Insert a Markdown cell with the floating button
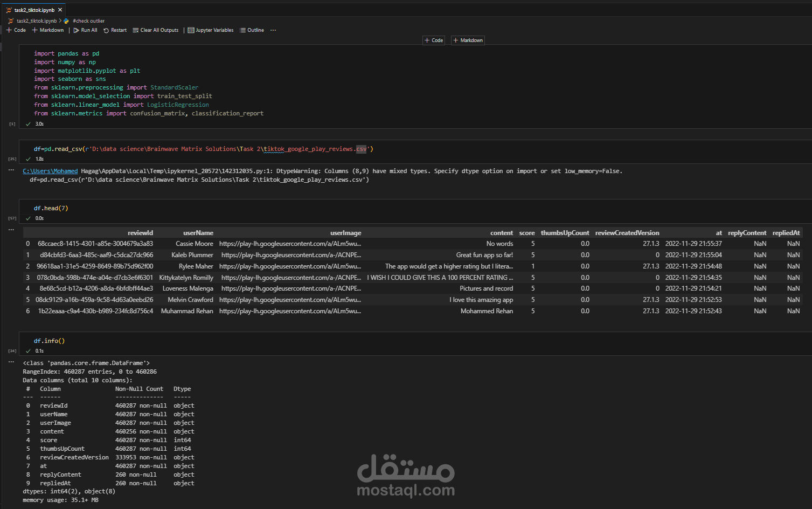The height and width of the screenshot is (509, 812). pos(468,40)
